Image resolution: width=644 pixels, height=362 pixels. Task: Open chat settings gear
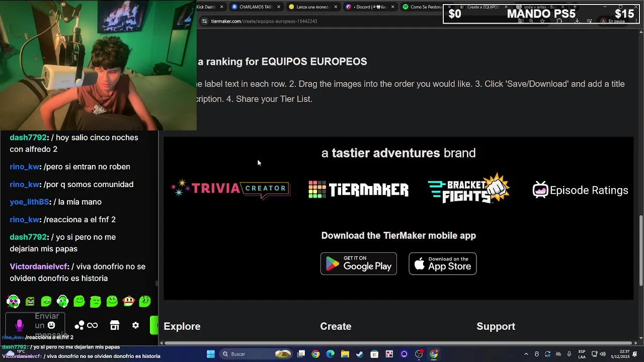[x=135, y=325]
